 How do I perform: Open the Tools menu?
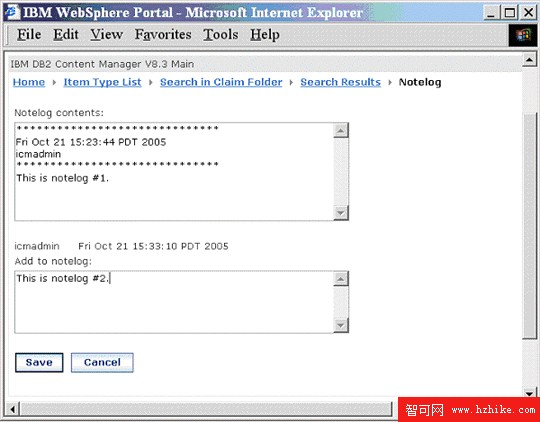220,34
